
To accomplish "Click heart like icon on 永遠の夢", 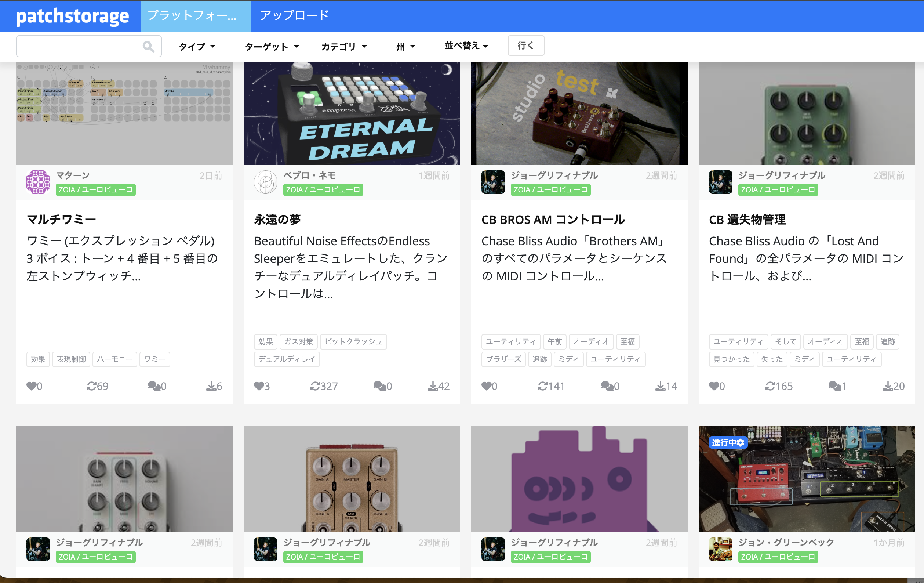I will pos(259,386).
